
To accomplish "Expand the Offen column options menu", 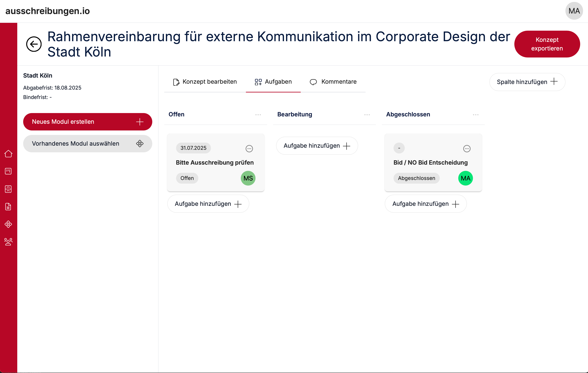I will (258, 115).
